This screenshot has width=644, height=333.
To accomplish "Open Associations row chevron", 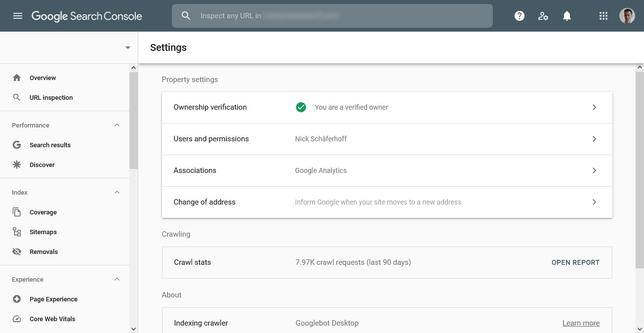I will pos(594,170).
